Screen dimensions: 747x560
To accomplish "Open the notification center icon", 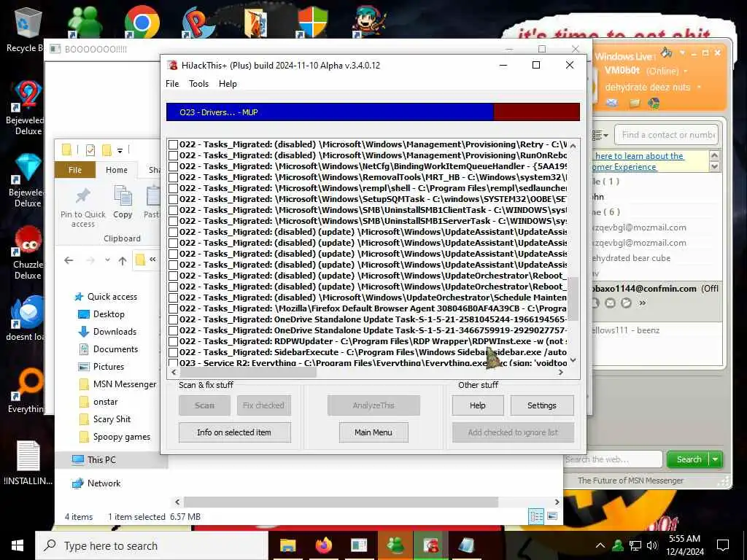I will (723, 545).
